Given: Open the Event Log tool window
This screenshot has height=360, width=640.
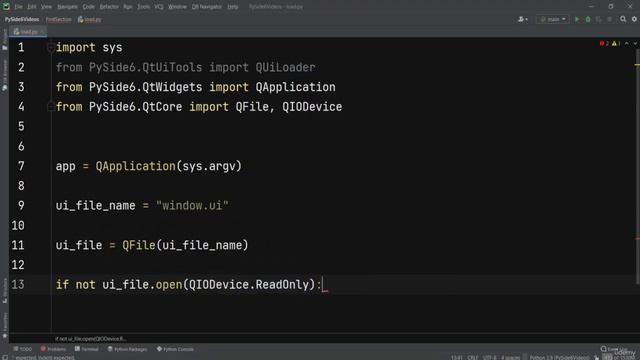Looking at the screenshot, I should click(x=615, y=349).
